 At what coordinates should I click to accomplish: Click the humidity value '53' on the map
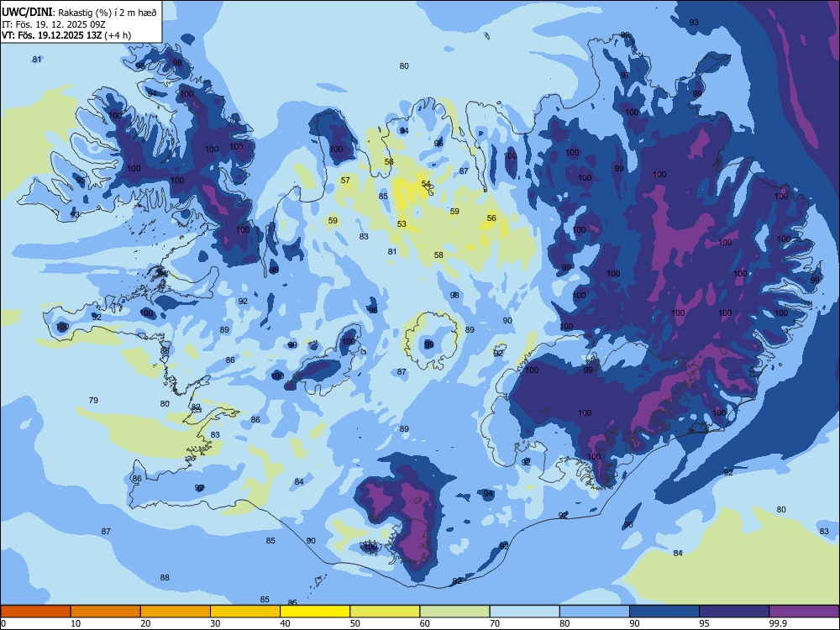click(x=402, y=224)
